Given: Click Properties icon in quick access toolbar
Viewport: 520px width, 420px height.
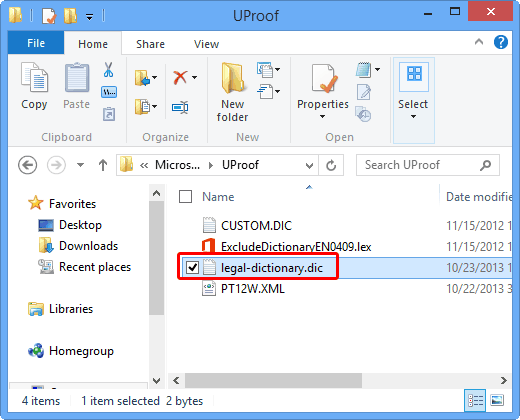Looking at the screenshot, I should (49, 16).
